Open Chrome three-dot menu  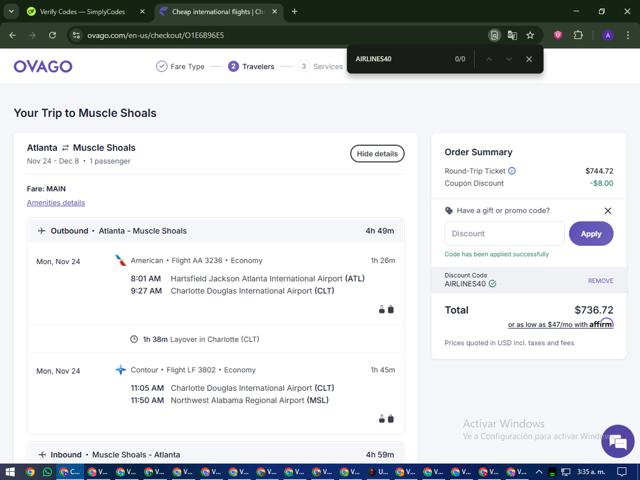(628, 36)
